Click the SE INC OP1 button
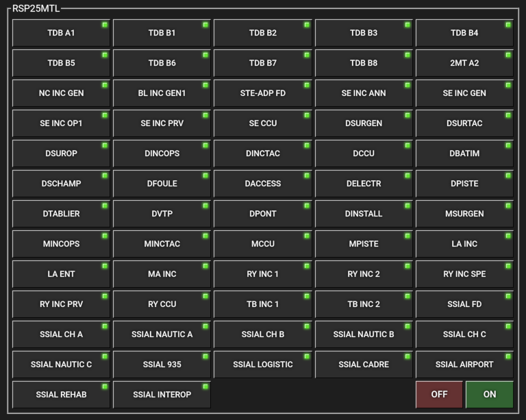 (x=61, y=123)
